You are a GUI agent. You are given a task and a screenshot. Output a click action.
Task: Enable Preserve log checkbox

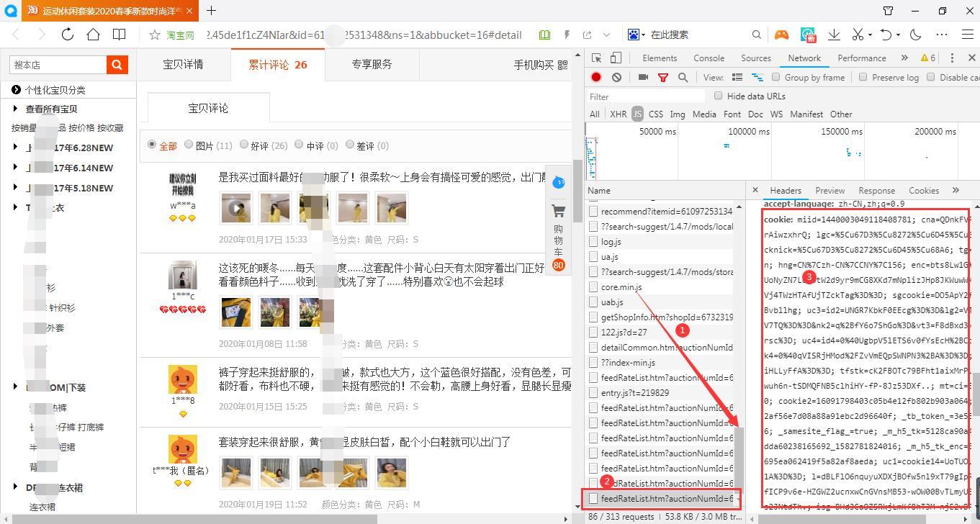pos(863,77)
